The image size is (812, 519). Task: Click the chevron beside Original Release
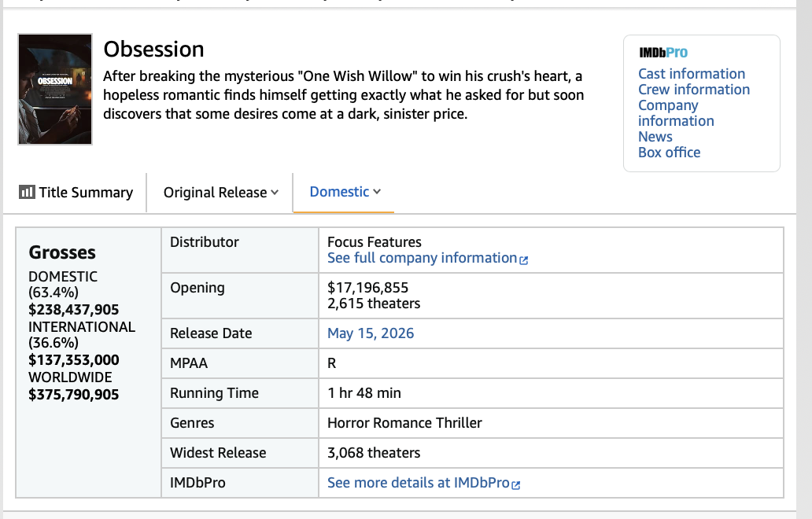pos(275,193)
